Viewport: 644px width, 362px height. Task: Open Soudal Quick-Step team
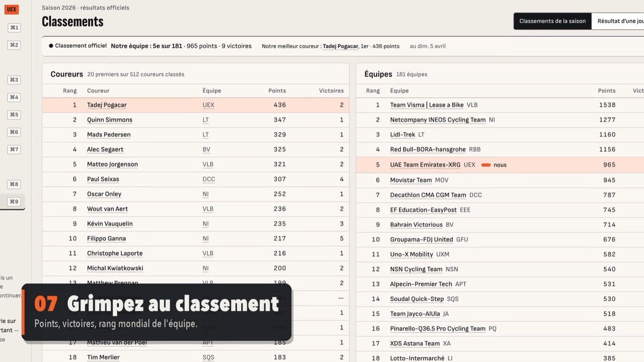point(417,299)
